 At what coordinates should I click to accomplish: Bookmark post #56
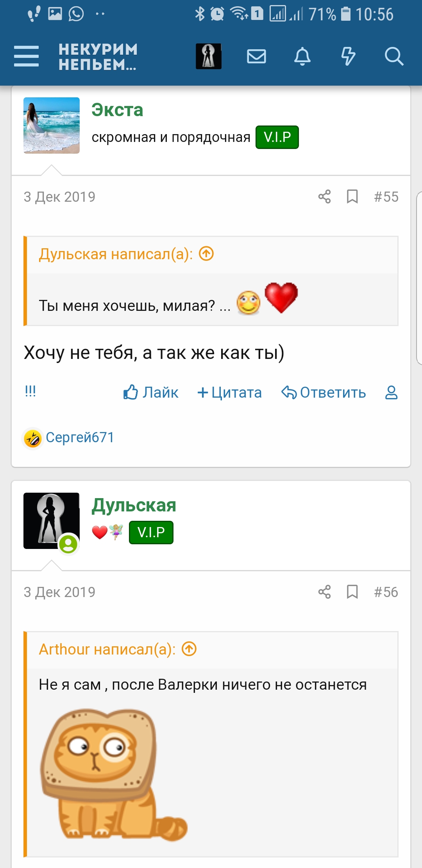click(x=352, y=592)
